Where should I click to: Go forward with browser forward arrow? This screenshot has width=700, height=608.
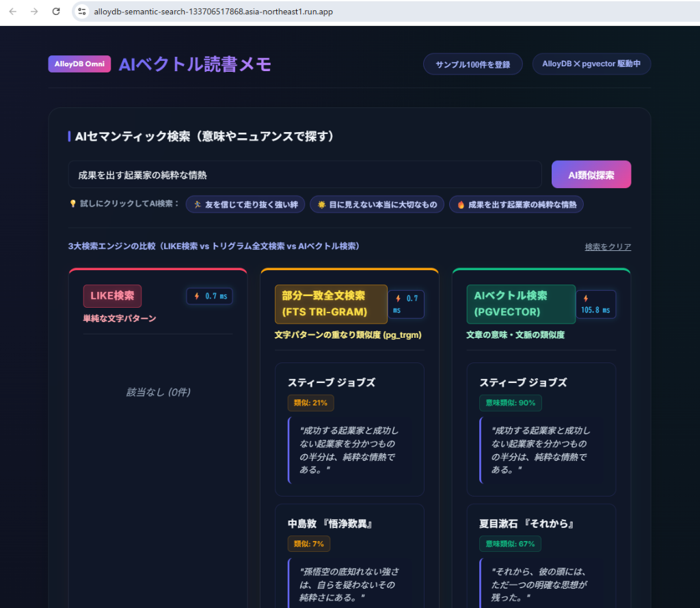tap(34, 12)
